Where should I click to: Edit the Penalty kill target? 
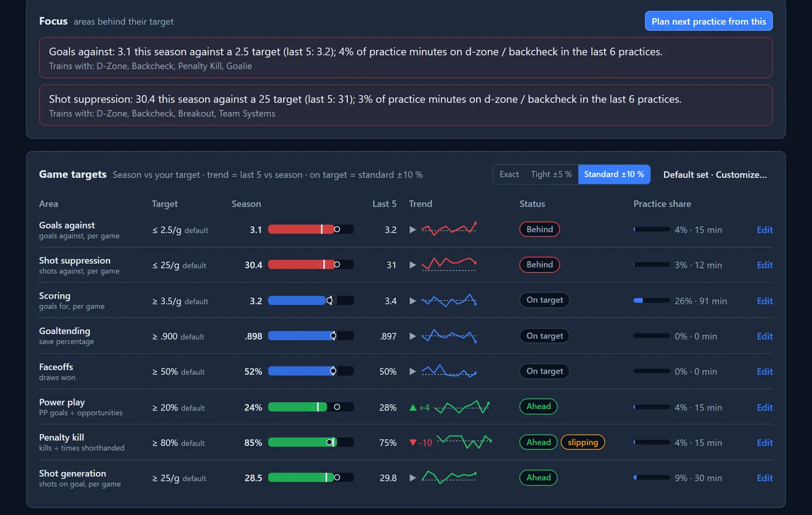pyautogui.click(x=764, y=443)
